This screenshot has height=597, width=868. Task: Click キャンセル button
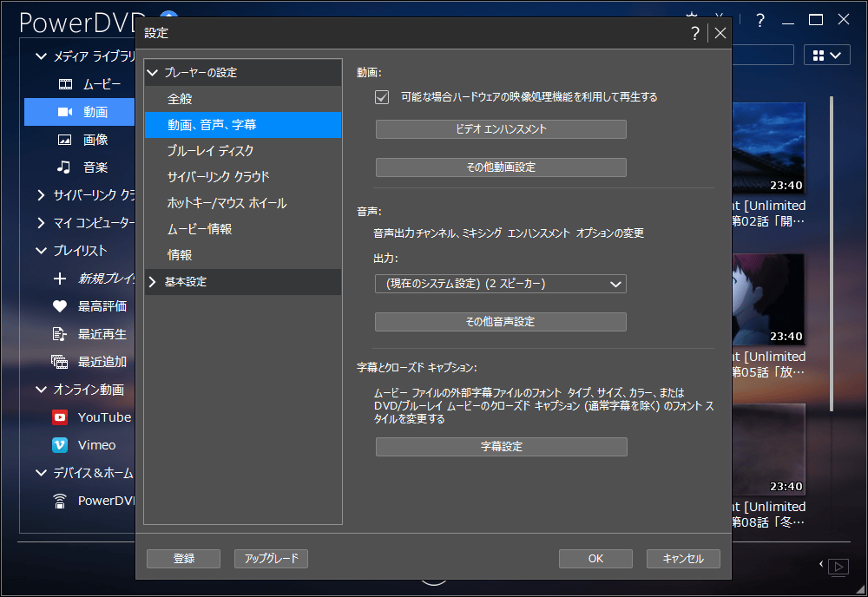683,559
